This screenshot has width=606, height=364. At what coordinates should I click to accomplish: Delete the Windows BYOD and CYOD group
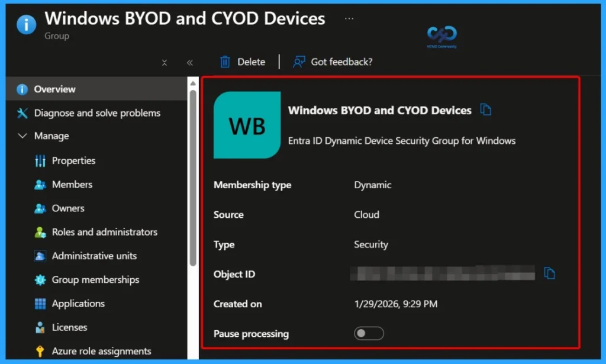click(243, 62)
